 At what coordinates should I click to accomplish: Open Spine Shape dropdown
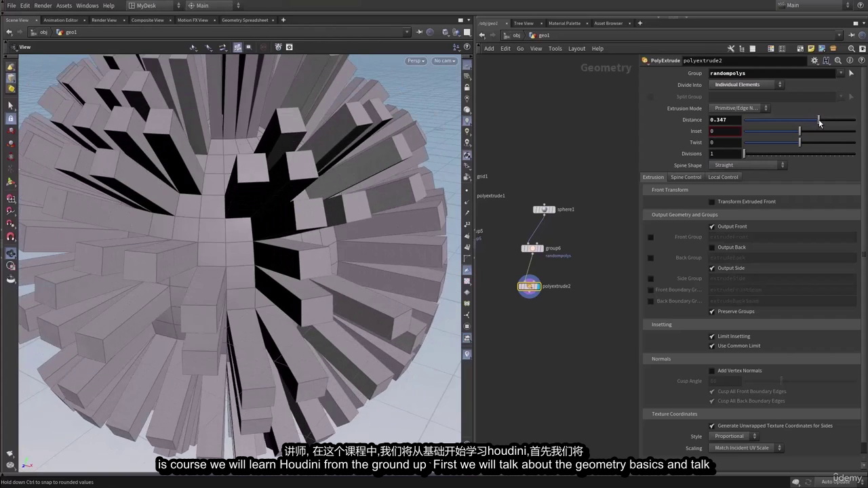[747, 165]
